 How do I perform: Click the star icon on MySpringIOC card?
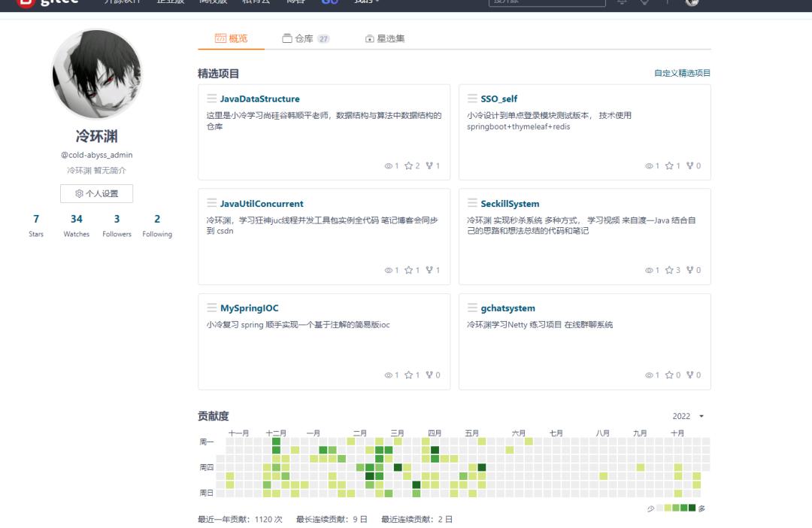[x=408, y=375]
